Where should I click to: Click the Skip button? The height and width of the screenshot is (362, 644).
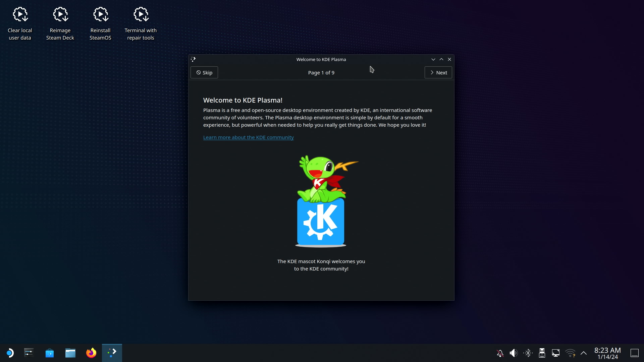204,72
